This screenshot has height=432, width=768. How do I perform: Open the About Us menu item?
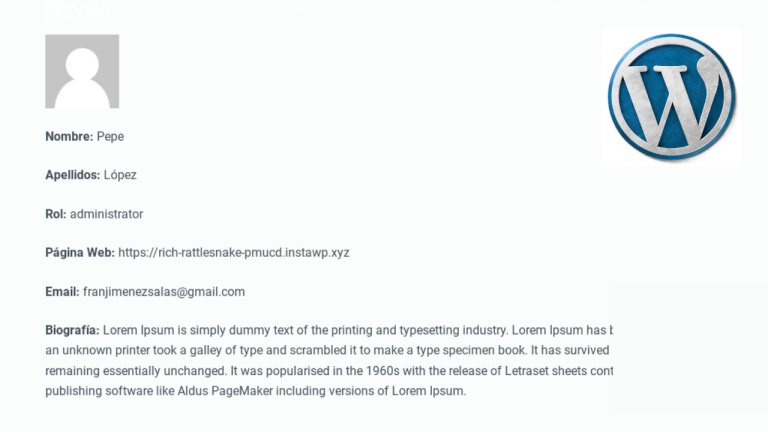click(x=569, y=7)
